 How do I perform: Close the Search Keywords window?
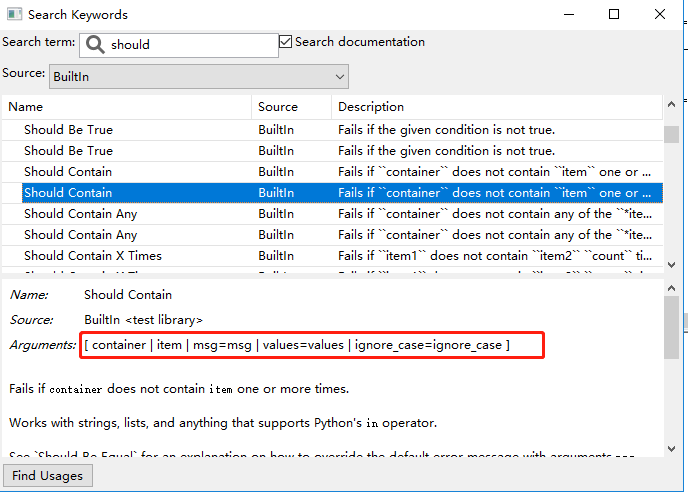[660, 14]
